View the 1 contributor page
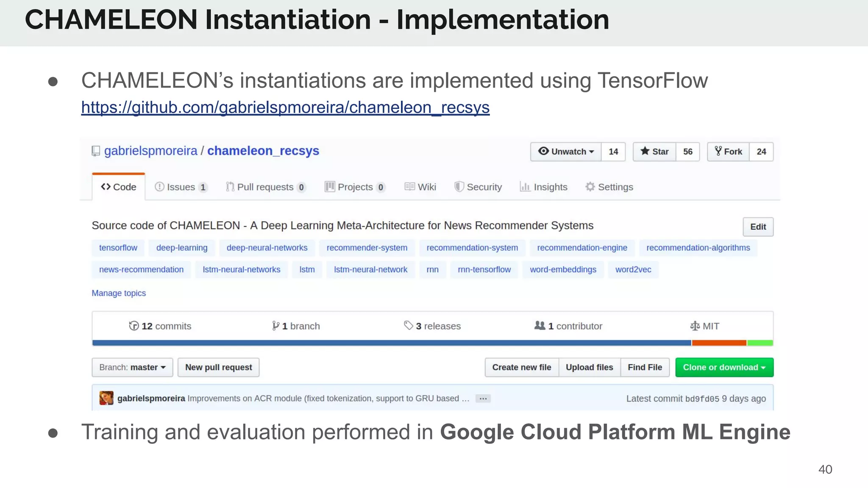The width and height of the screenshot is (868, 488). click(x=568, y=326)
